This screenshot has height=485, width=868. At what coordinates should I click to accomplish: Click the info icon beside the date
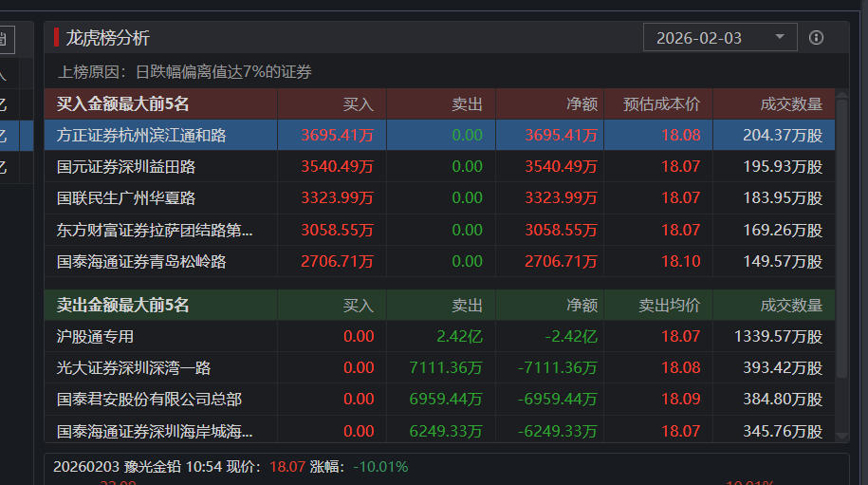[x=816, y=38]
